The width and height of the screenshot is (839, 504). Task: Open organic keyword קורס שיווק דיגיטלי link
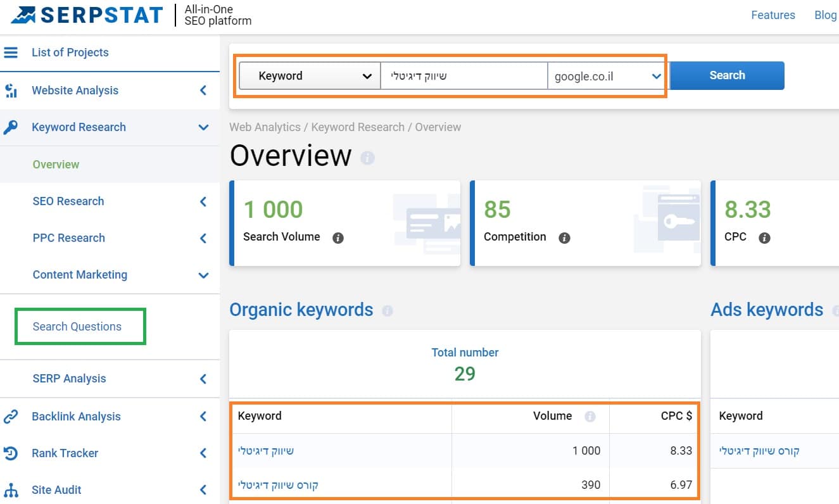click(x=278, y=486)
